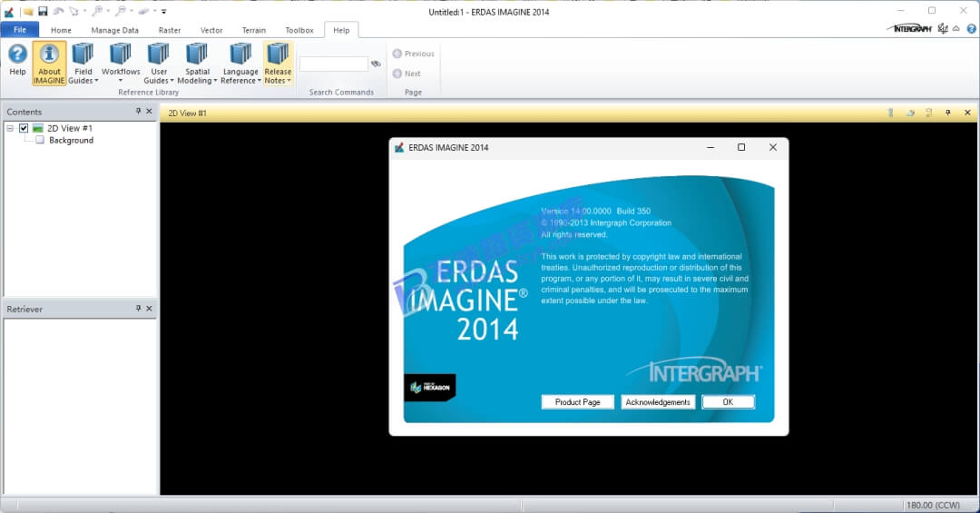Select the pointer arrow tool in quick access toolbar
The image size is (980, 513).
tap(74, 11)
